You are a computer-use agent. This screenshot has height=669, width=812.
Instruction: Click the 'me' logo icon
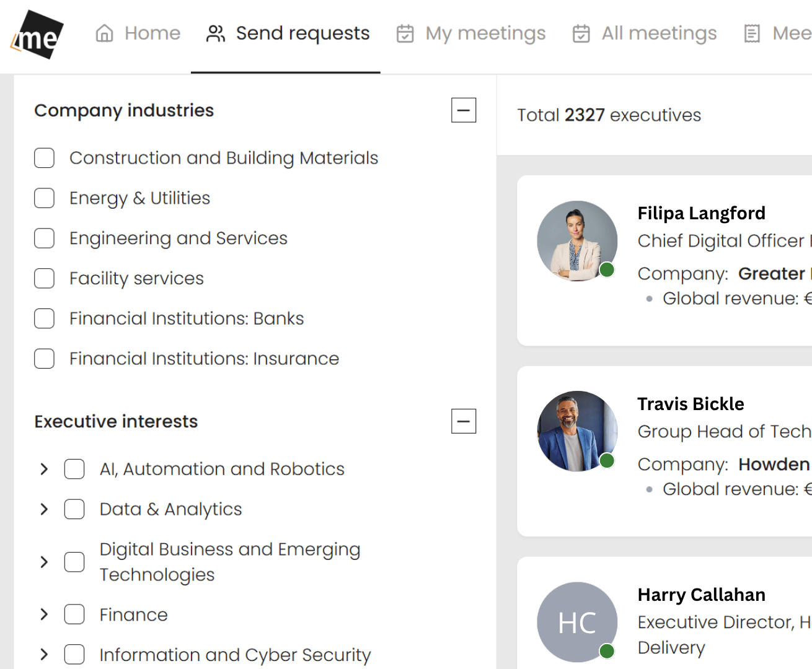point(38,35)
